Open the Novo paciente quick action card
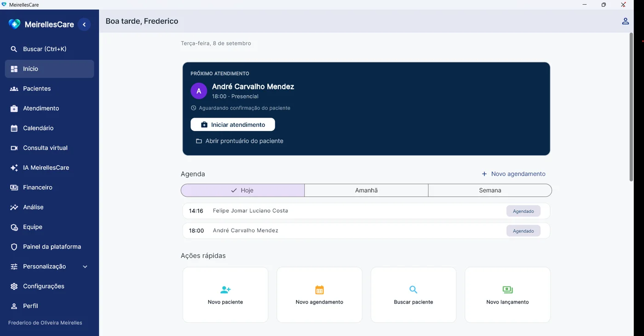The width and height of the screenshot is (644, 336). click(x=225, y=295)
